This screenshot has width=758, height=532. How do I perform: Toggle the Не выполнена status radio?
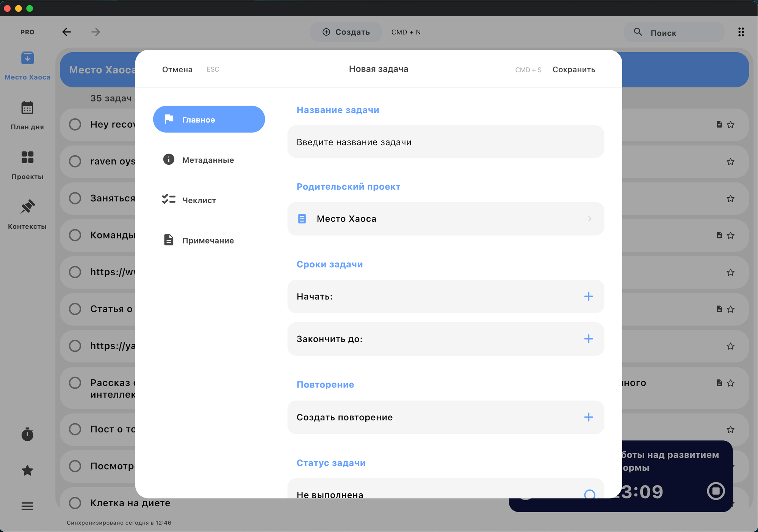point(589,494)
